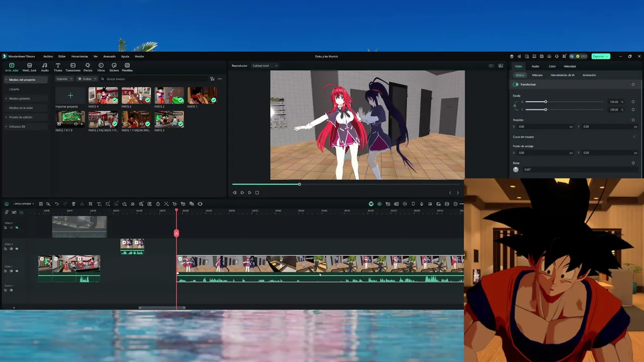Click the redo arrow in timeline toolbar
This screenshot has width=644, height=362.
(65, 204)
